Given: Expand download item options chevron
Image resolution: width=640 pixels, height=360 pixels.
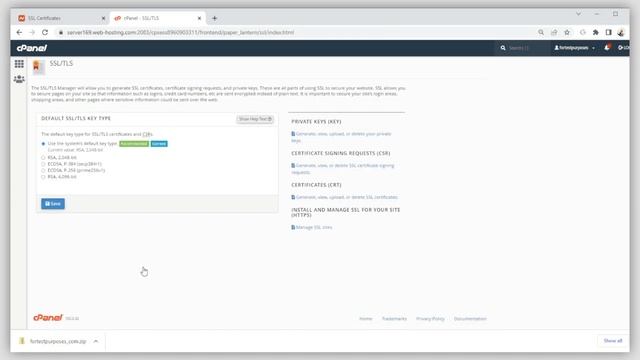Looking at the screenshot, I should [x=96, y=341].
